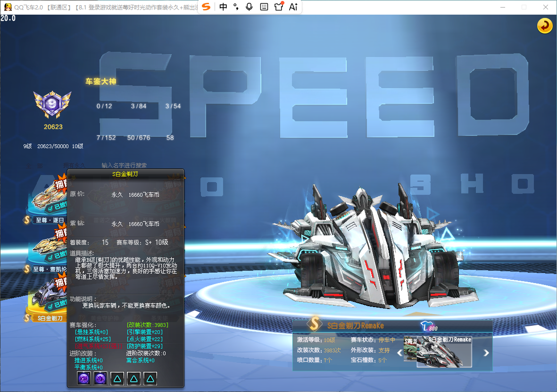Click the 已放置 checkmark on 至尊·麦凯伦 card
The height and width of the screenshot is (392, 557).
click(x=57, y=255)
